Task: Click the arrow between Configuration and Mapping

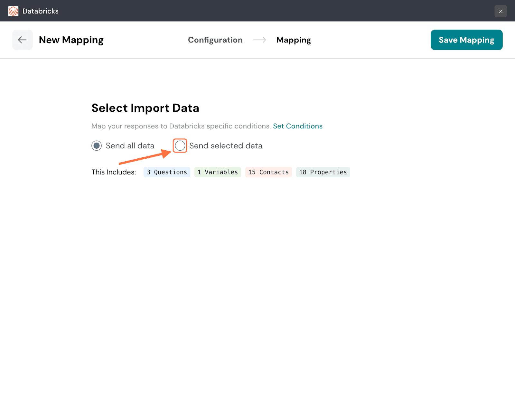Action: [x=259, y=40]
